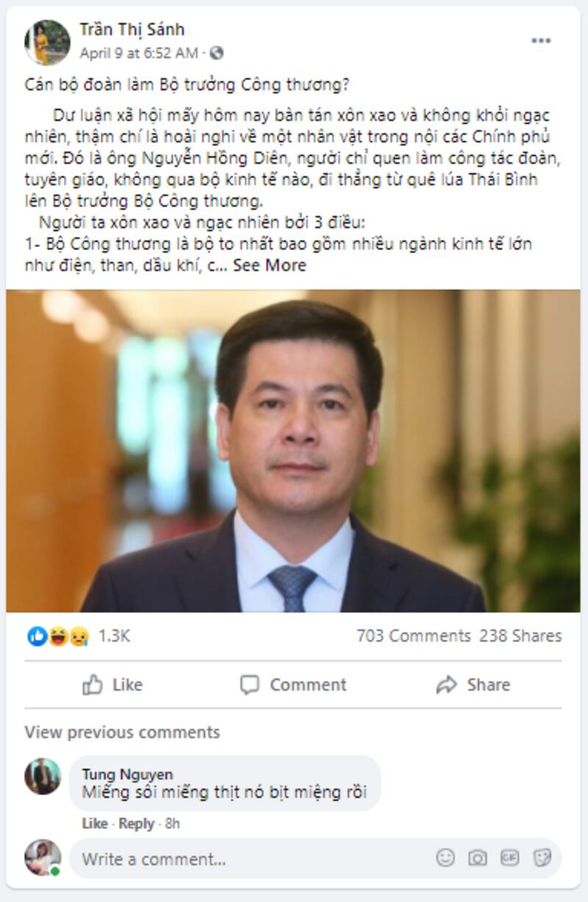The image size is (588, 902).
Task: Expand the post text with See More
Action: (269, 265)
